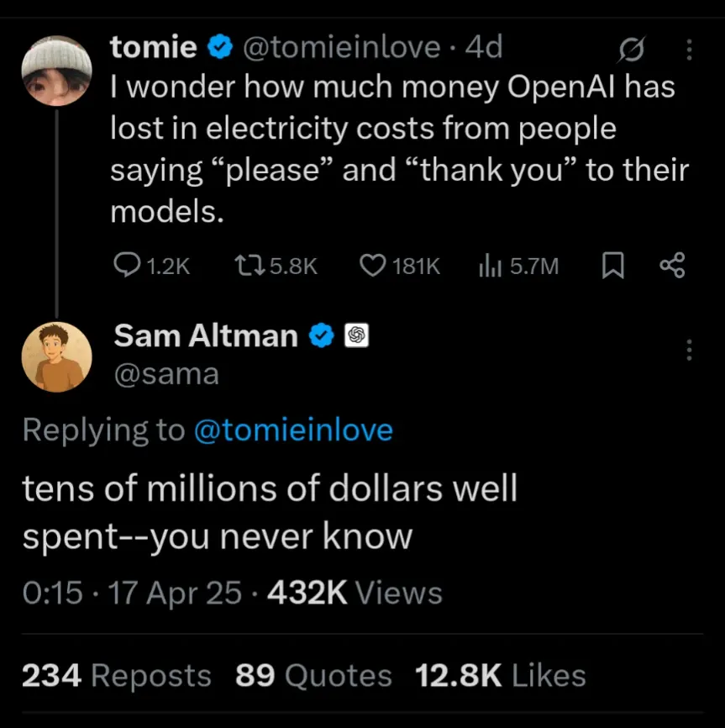Retweet tomie's post via the repost icon

250,266
